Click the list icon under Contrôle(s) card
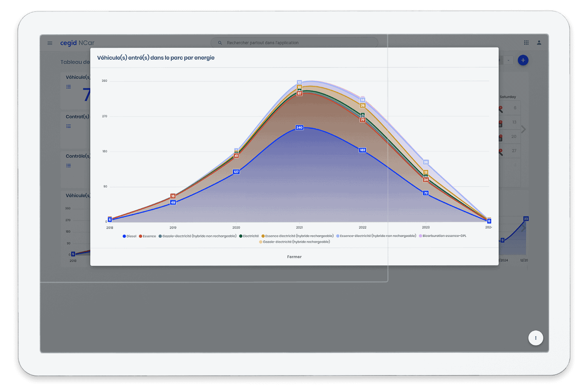 point(69,165)
